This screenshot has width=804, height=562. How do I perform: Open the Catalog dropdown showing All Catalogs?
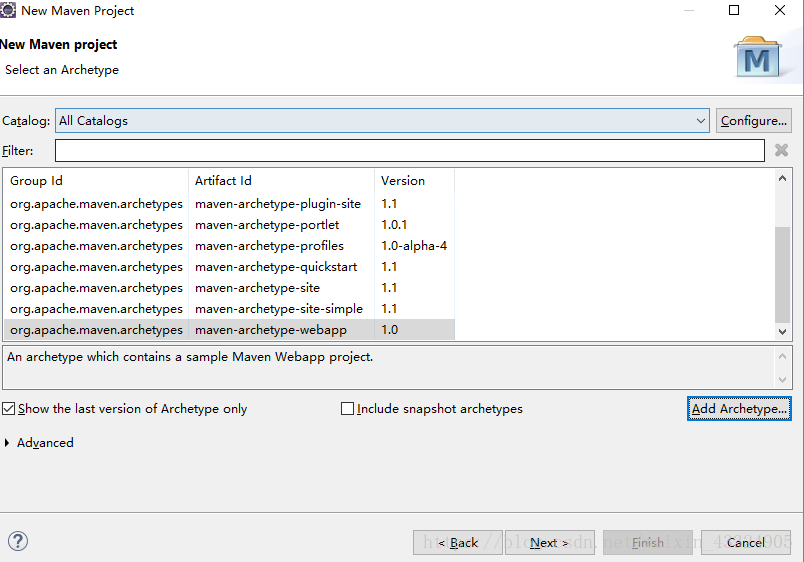[x=382, y=121]
